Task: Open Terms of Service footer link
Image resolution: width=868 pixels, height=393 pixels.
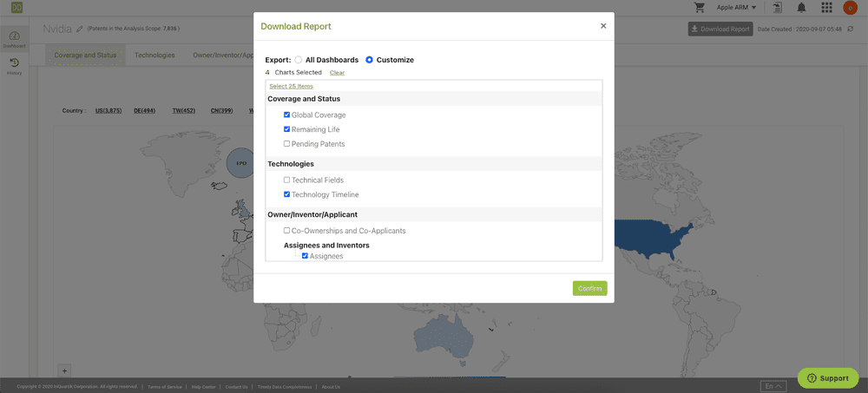Action: point(164,387)
